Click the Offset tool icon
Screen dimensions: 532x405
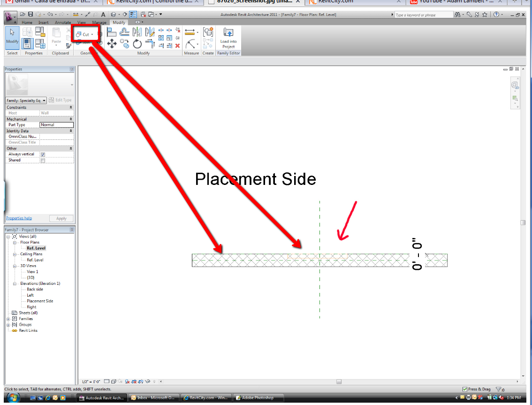click(124, 32)
